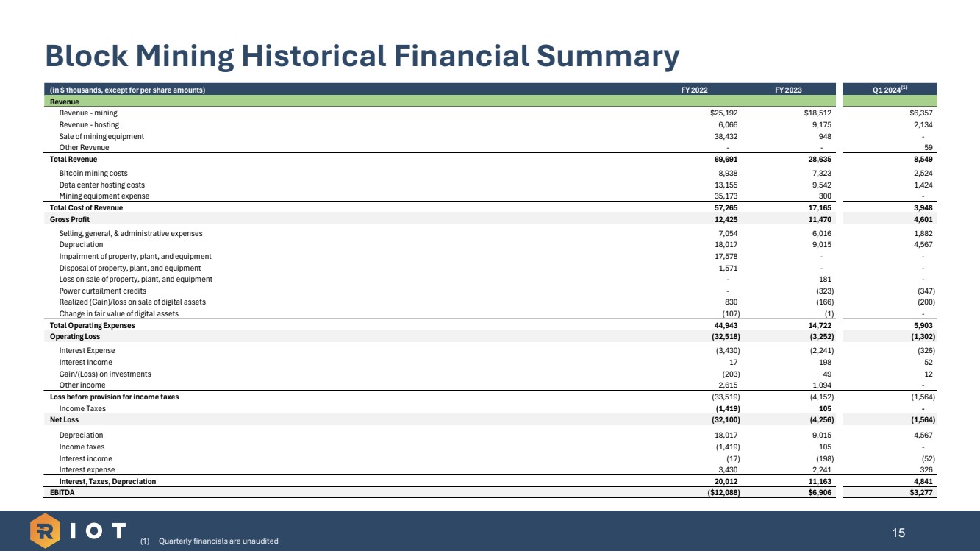Select the slide title Block Mining Historical Financial Summary
Image resolution: width=980 pixels, height=551 pixels.
click(x=362, y=56)
